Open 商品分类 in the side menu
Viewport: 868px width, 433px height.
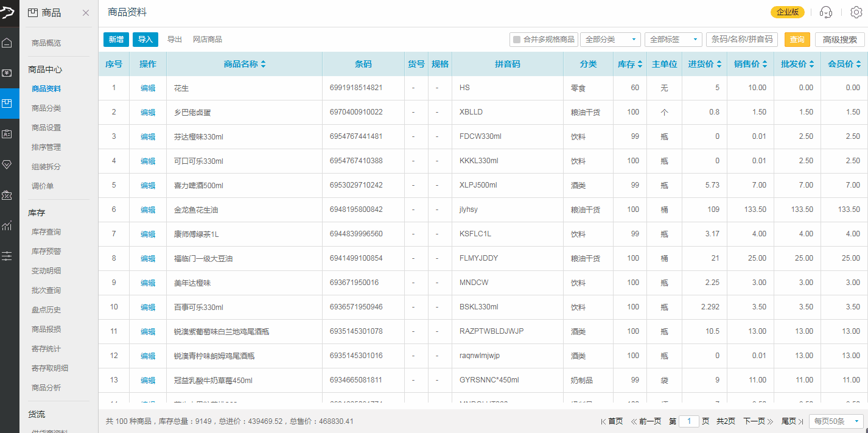46,108
